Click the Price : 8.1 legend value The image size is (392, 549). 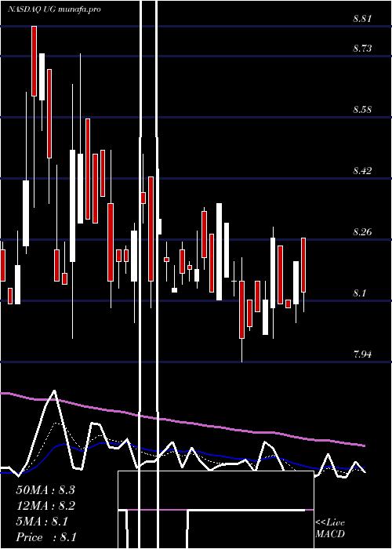pyautogui.click(x=46, y=537)
